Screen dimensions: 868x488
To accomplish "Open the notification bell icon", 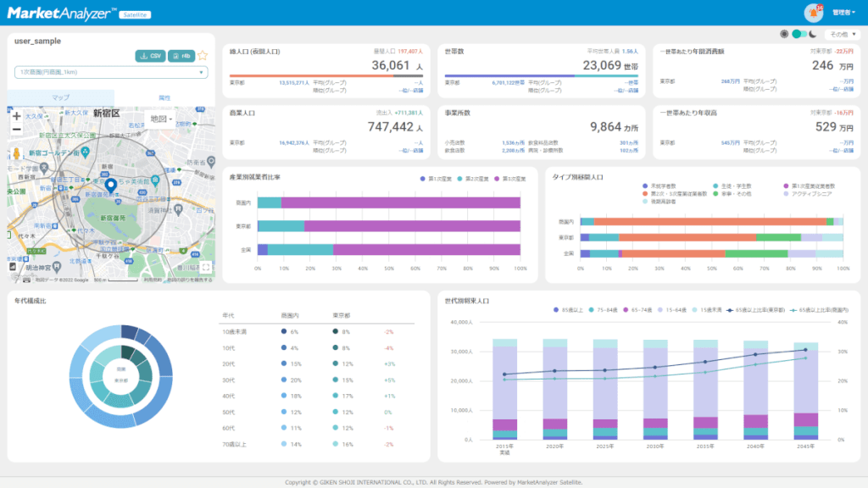I will [x=813, y=12].
